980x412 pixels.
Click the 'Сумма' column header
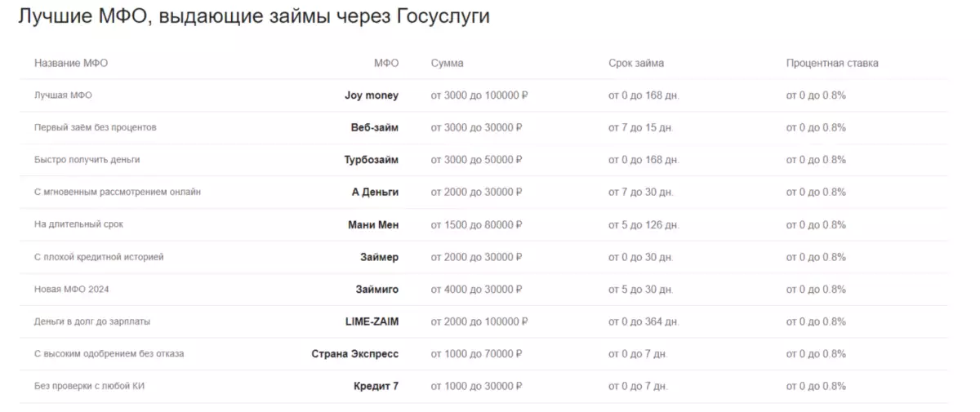(447, 63)
